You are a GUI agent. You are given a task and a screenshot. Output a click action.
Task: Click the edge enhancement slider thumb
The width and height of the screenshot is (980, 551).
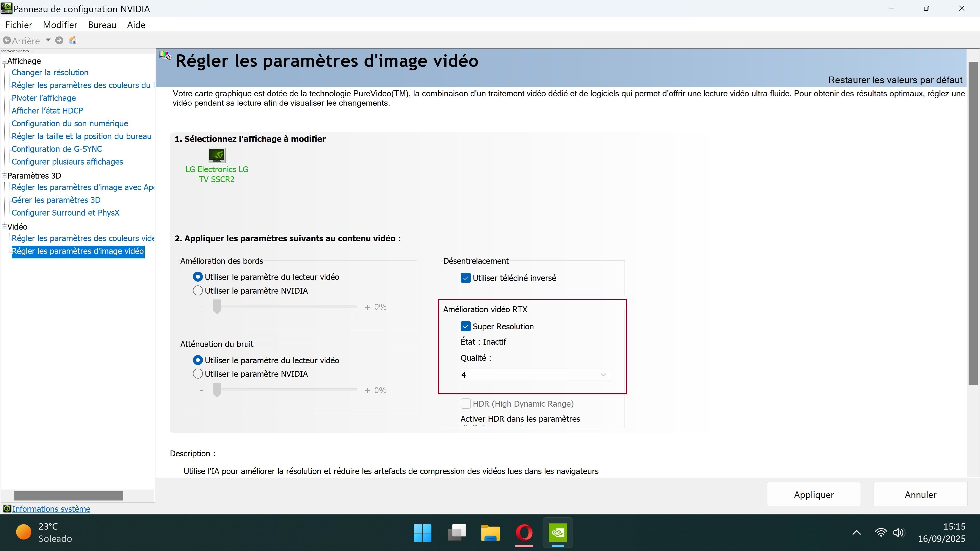click(x=217, y=306)
